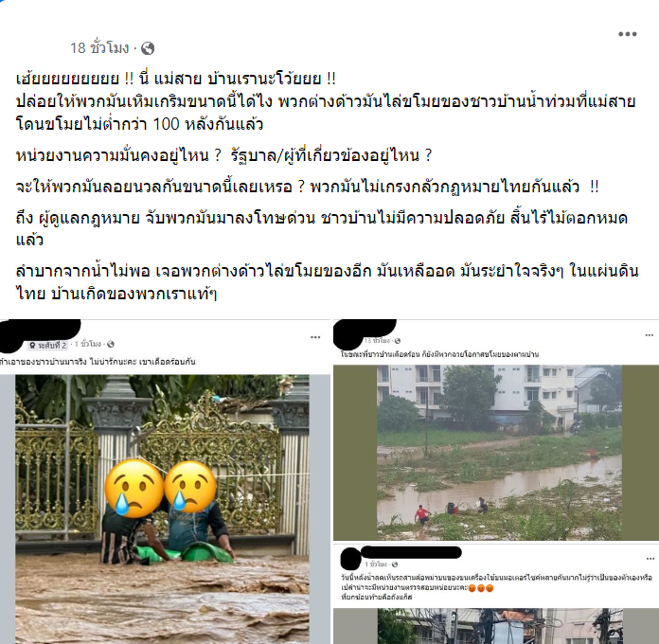
Task: Open the options menu of the bottom-right 1 ชั่วโมง post
Action: tap(650, 559)
